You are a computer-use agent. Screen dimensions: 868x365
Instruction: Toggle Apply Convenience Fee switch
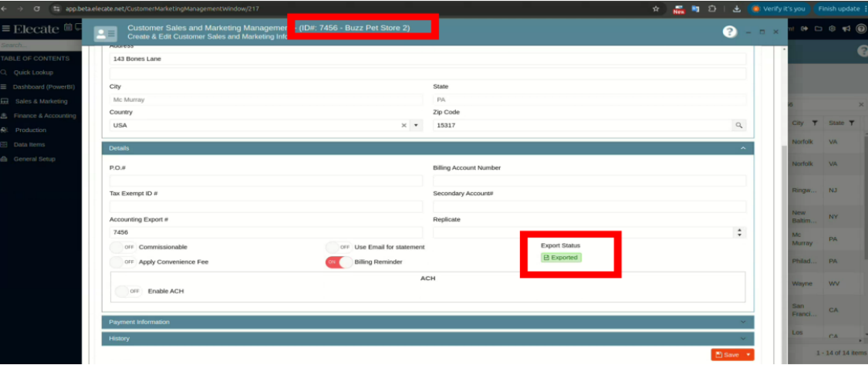click(x=123, y=262)
